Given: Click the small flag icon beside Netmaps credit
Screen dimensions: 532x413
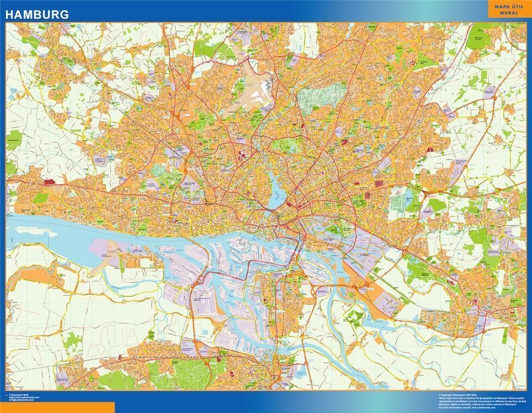Looking at the screenshot, I should click(x=7, y=395).
